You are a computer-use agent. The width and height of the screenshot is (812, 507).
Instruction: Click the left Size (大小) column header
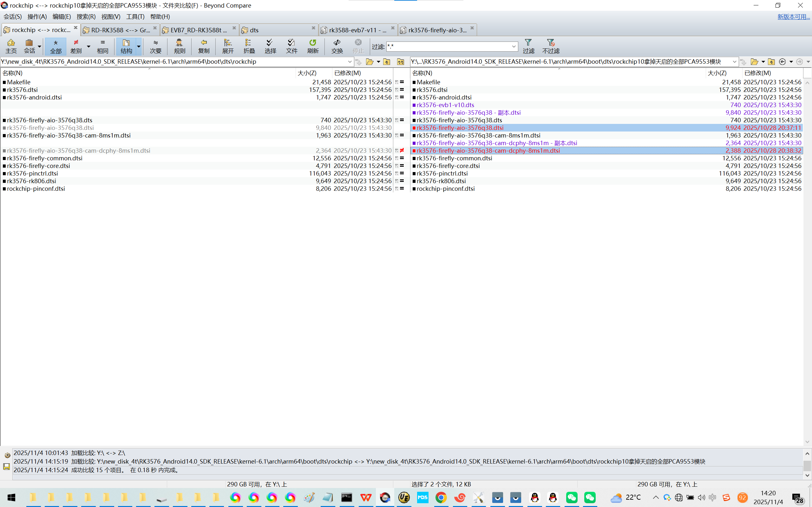click(307, 73)
